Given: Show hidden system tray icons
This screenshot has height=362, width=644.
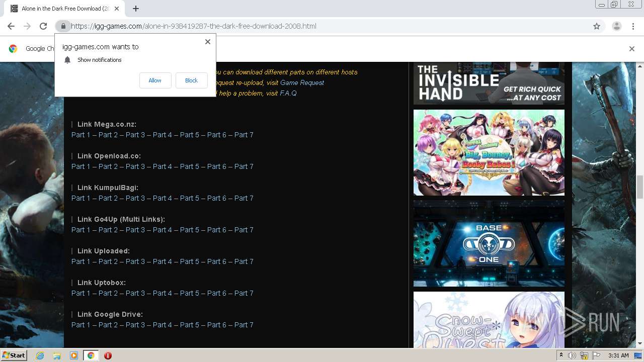Looking at the screenshot, I should (x=561, y=355).
